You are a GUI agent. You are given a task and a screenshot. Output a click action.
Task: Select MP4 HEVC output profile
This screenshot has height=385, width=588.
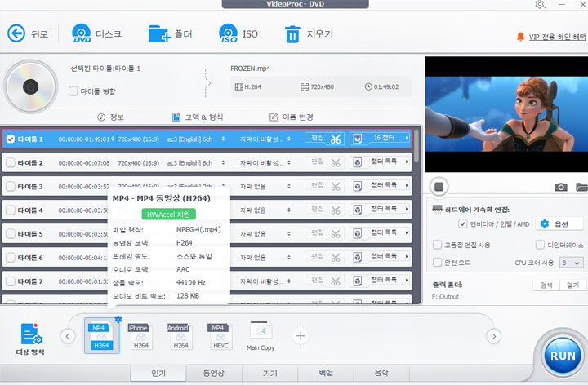pos(220,336)
